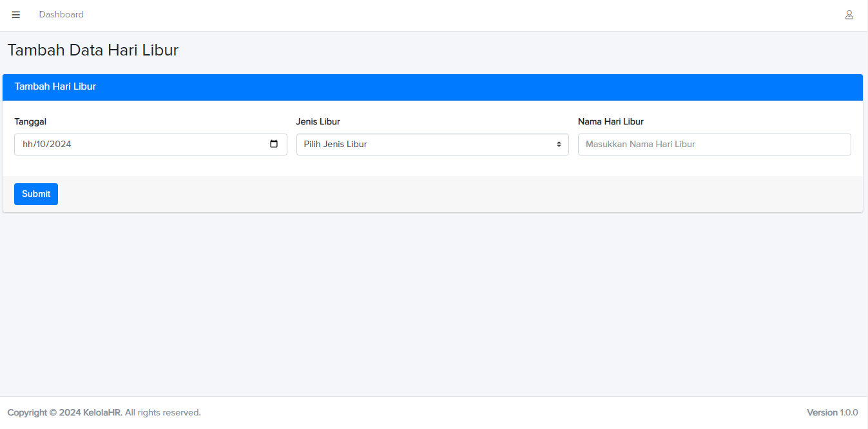Screen dimensions: 868x429
Task: Open the user profile icon menu
Action: click(849, 15)
